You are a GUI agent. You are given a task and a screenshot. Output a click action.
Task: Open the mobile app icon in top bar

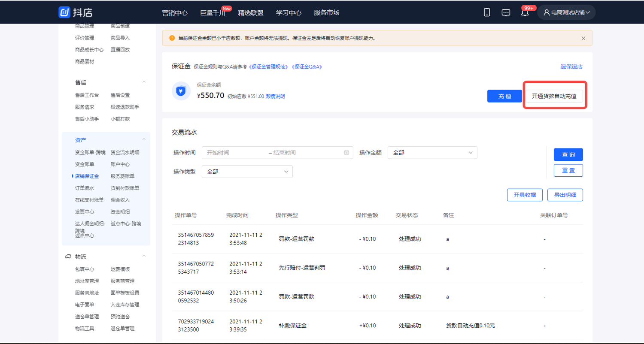click(486, 12)
